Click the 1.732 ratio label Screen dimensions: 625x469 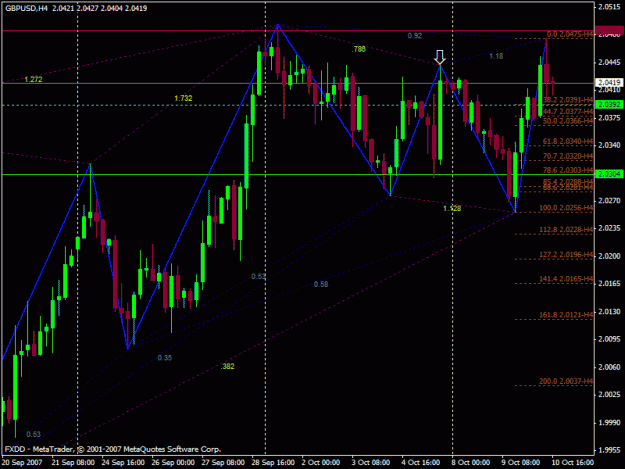(x=183, y=98)
